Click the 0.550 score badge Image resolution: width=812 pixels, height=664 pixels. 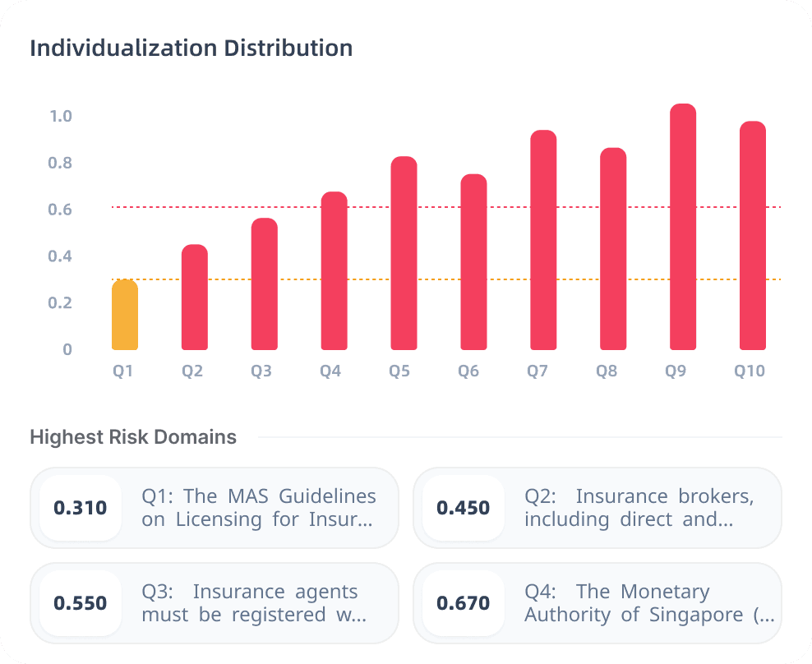pyautogui.click(x=81, y=603)
